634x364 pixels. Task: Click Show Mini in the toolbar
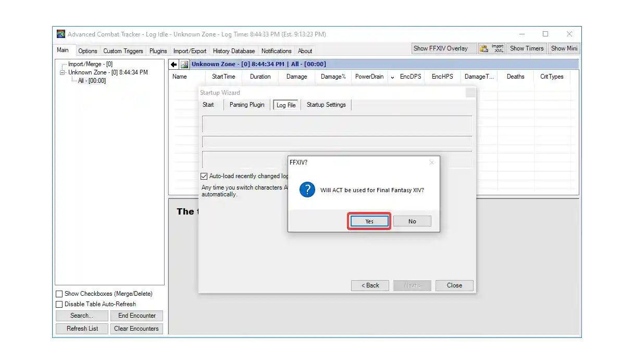pos(564,48)
